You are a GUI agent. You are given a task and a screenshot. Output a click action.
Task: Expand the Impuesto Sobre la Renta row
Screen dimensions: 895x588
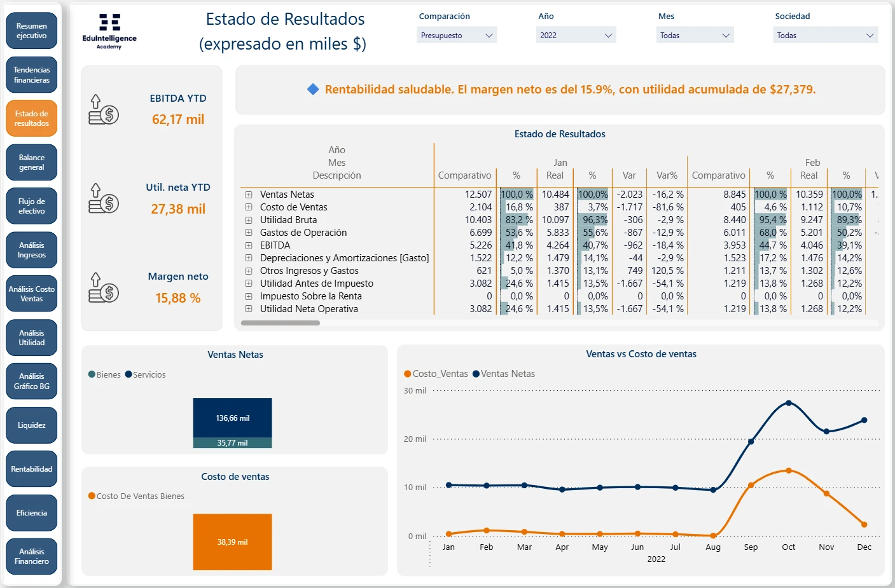[x=249, y=296]
